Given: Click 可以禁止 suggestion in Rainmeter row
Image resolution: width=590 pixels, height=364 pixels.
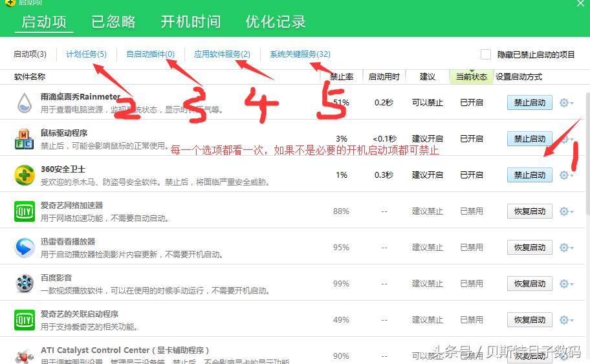Looking at the screenshot, I should [428, 103].
